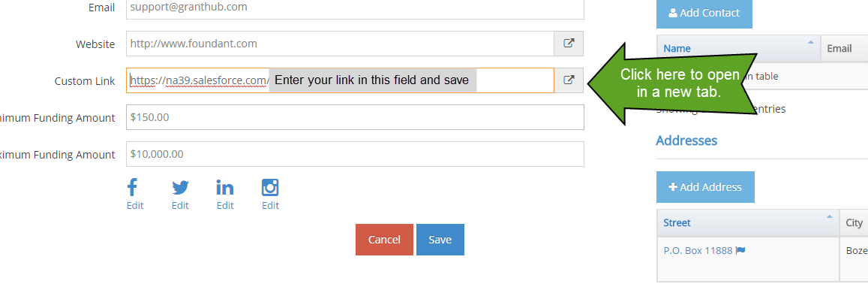This screenshot has height=296, width=868.
Task: Click the Add Contact button
Action: [704, 13]
